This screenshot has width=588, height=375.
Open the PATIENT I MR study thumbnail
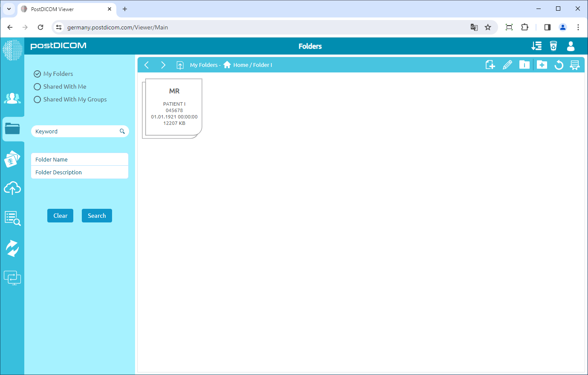pyautogui.click(x=173, y=107)
